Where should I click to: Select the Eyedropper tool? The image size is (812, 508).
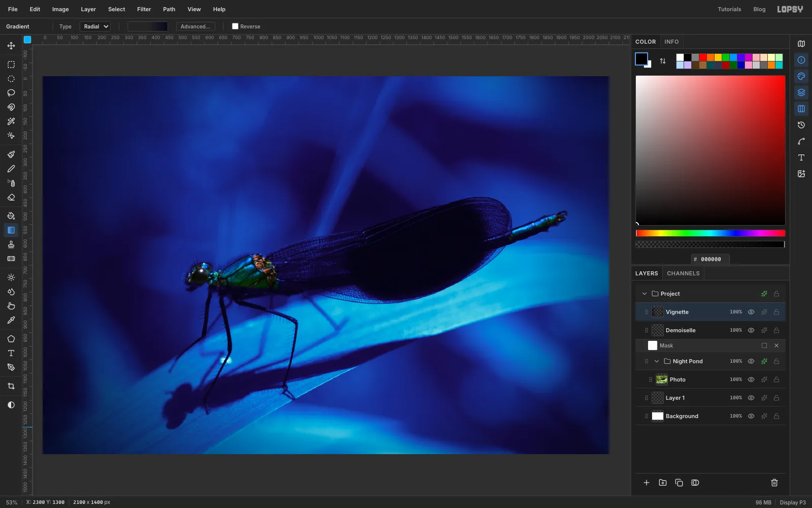coord(11,320)
